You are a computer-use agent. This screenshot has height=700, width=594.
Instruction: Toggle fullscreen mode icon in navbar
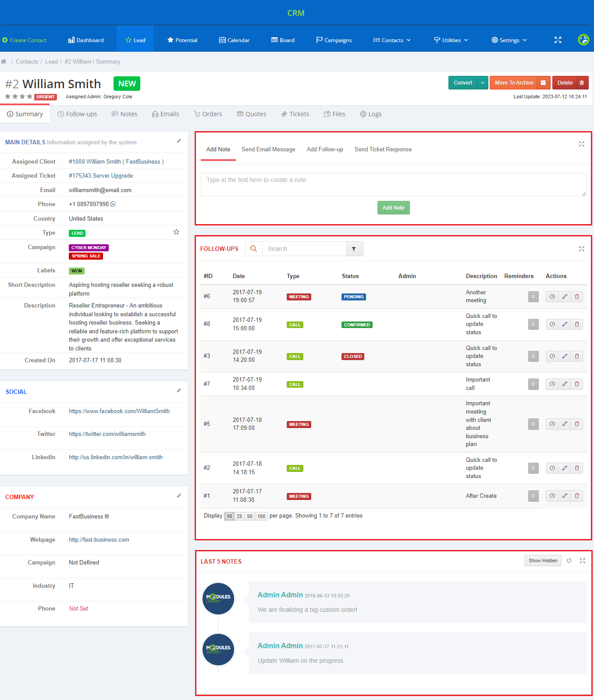coord(558,40)
